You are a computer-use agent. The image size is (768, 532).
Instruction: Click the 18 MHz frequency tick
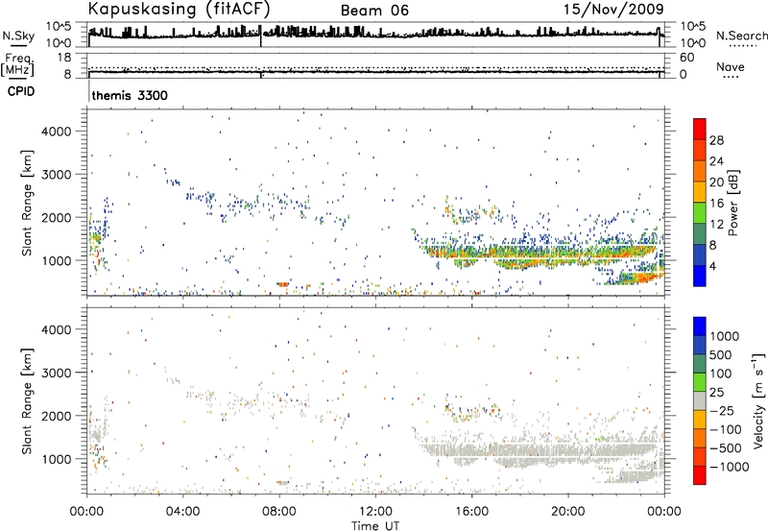coord(64,58)
